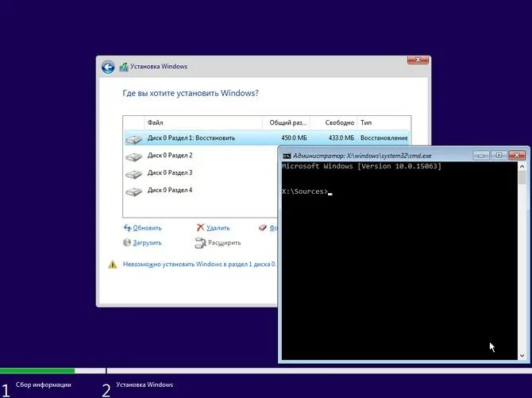The width and height of the screenshot is (532, 398).
Task: Click the refresh icon beside Обновить
Action: (127, 228)
